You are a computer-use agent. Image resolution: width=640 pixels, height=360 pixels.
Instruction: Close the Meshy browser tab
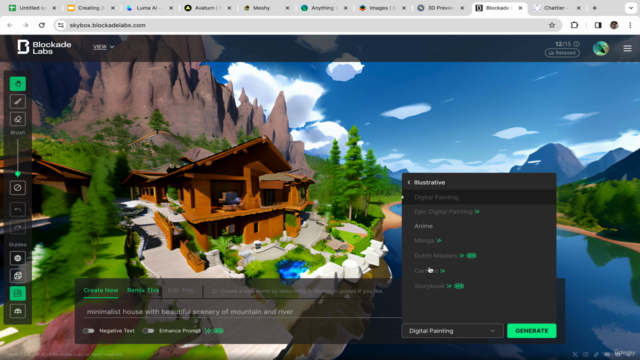tap(287, 8)
